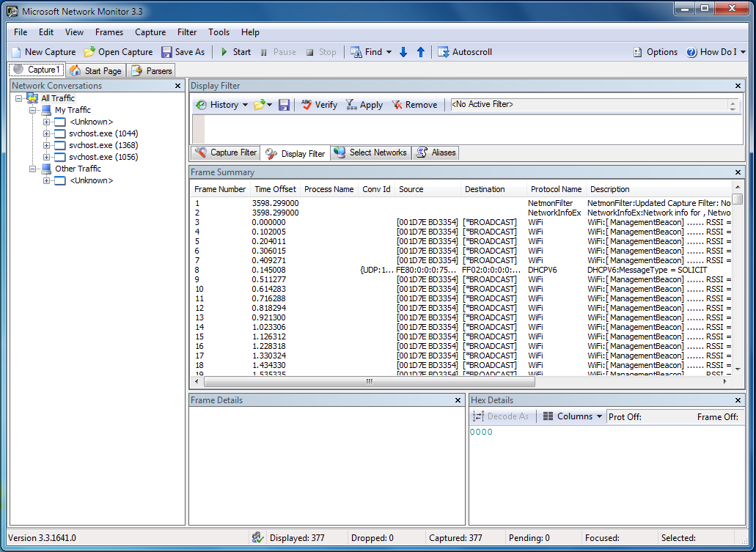Jump to next frame with blue down arrow
756x552 pixels.
coord(403,52)
